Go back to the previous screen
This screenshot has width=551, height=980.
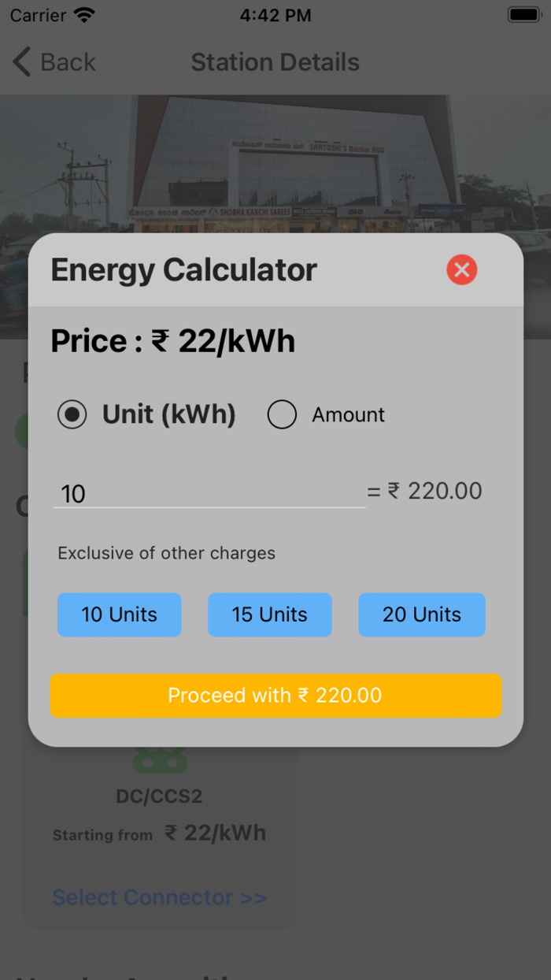click(x=54, y=61)
